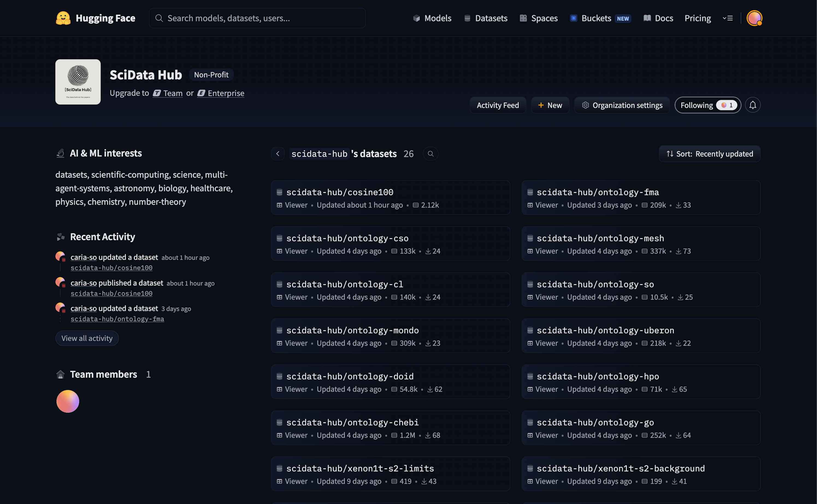Open the scidata-hub/ontology-uberon dataset card
This screenshot has height=504, width=817.
pos(641,336)
